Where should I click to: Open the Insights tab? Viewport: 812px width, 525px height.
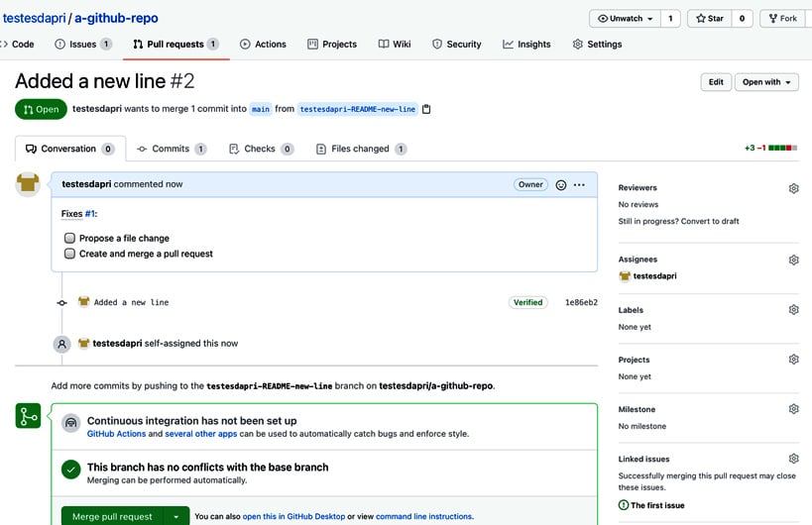point(526,45)
